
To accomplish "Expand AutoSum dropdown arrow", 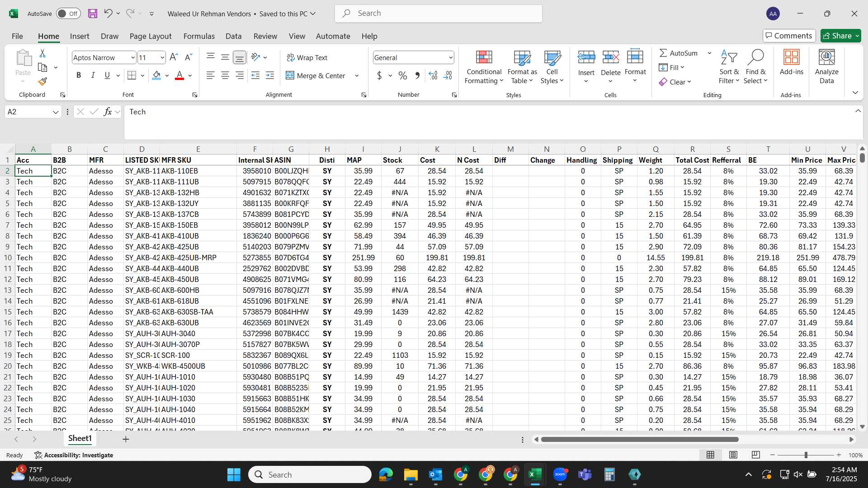I will tap(709, 53).
